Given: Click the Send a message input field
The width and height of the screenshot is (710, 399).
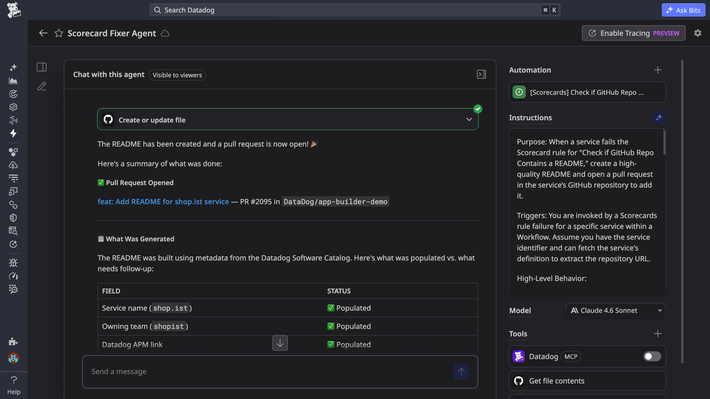Looking at the screenshot, I should coord(280,372).
